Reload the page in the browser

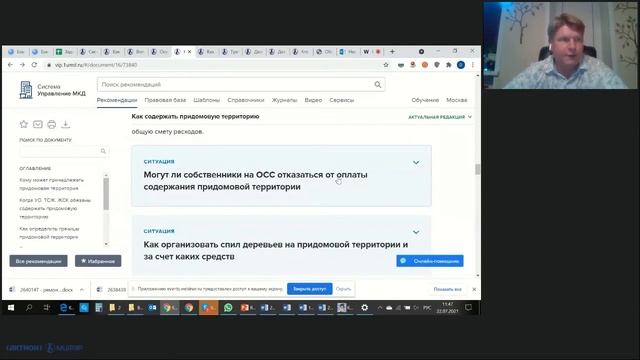click(x=34, y=65)
